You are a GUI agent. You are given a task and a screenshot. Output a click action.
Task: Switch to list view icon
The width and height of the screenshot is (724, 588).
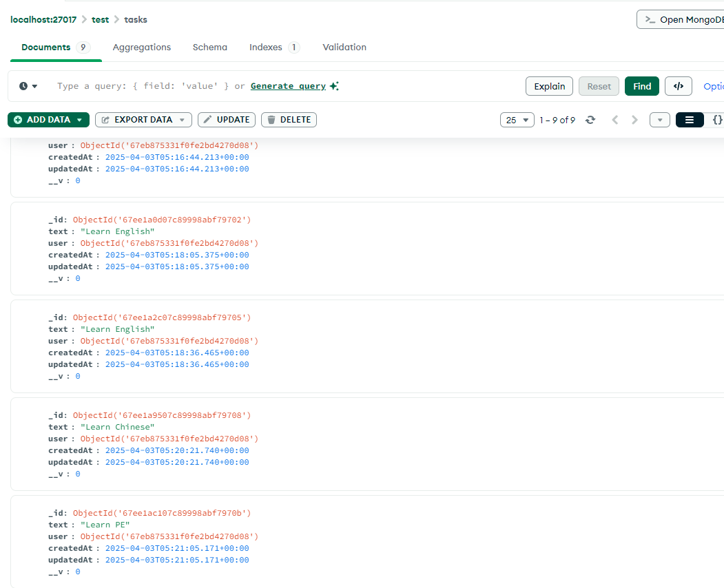690,120
